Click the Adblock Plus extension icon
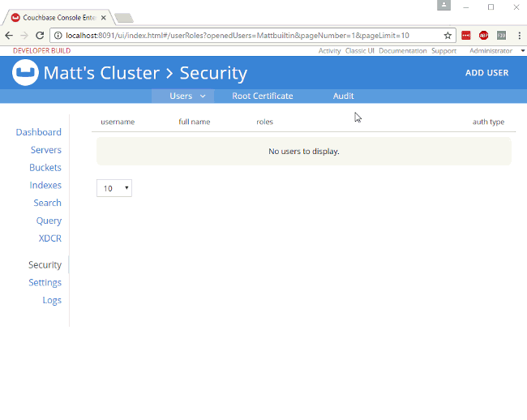Image resolution: width=527 pixels, height=420 pixels. [x=483, y=36]
